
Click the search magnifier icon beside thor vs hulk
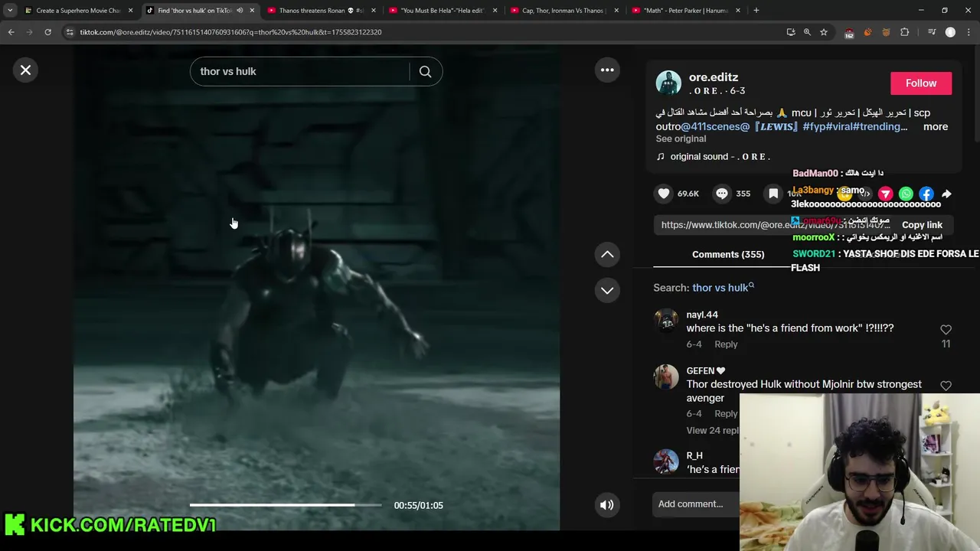[426, 71]
